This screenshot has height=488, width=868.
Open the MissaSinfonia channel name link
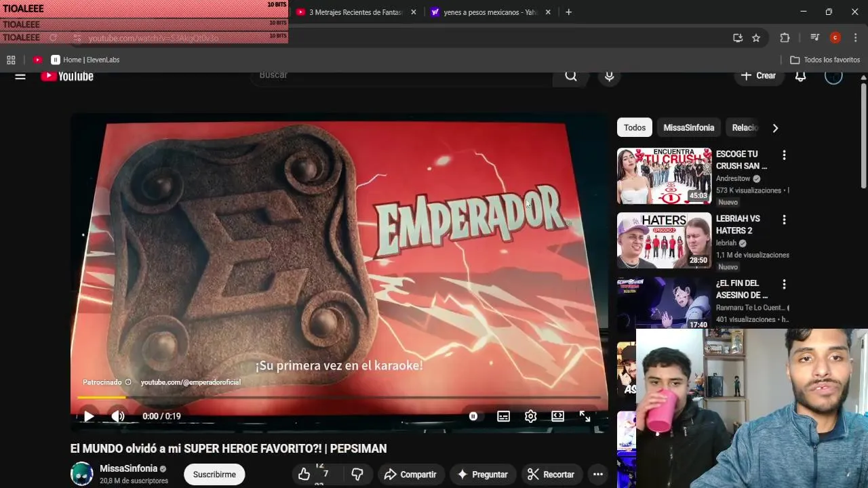click(x=128, y=468)
